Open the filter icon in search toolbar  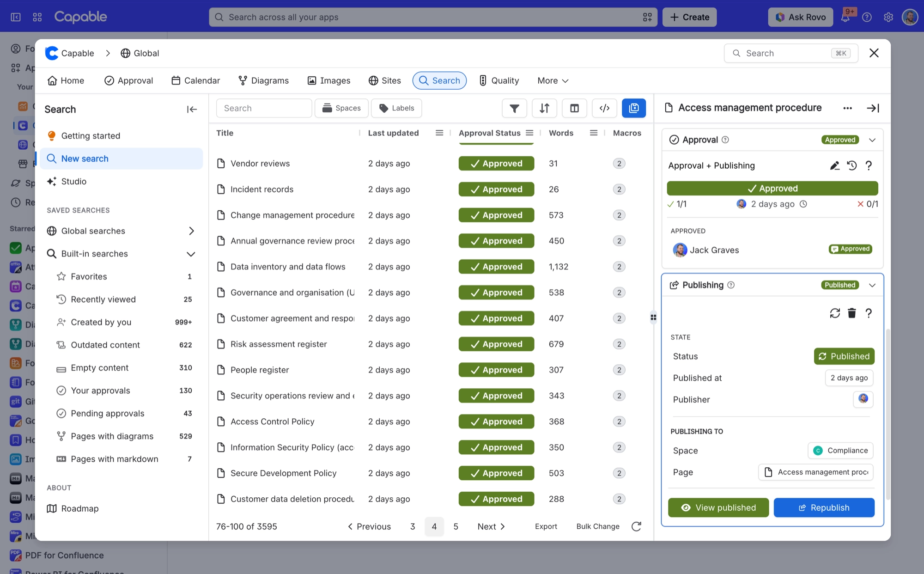(x=514, y=108)
